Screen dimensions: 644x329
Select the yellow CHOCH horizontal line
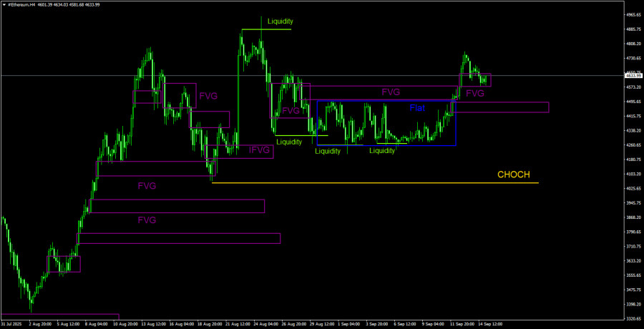(372, 183)
